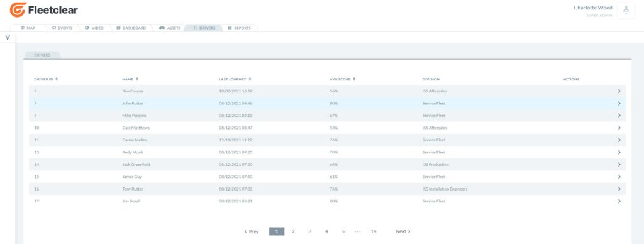Screen dimensions: 644x244
Task: Go to pagination page 2
Action: click(x=293, y=231)
